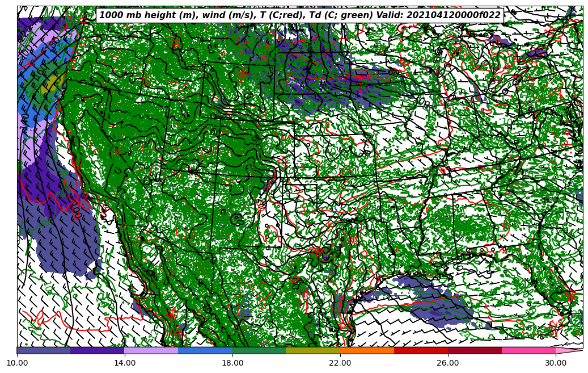Click the 22.00 colorbar tick label
588x373 pixels.
coord(340,363)
